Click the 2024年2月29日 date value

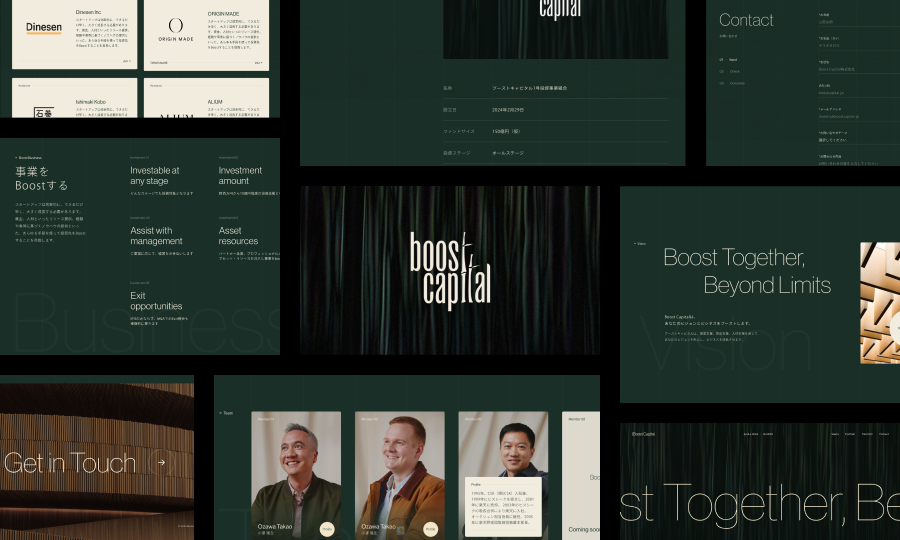coord(508,110)
